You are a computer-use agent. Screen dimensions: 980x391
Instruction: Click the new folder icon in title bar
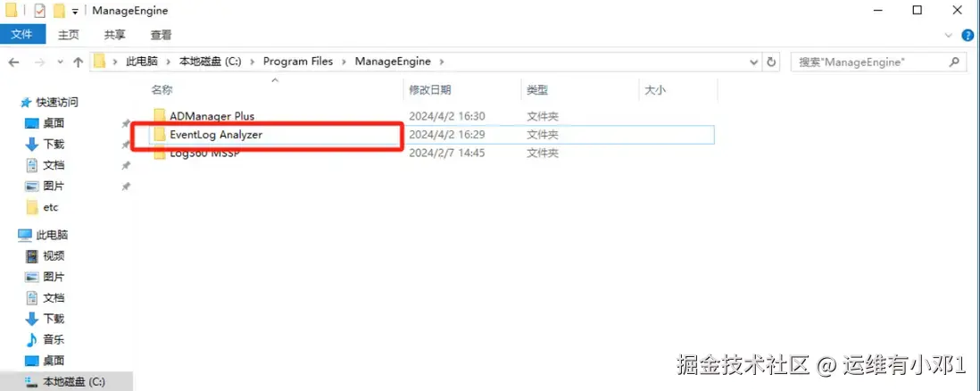60,11
